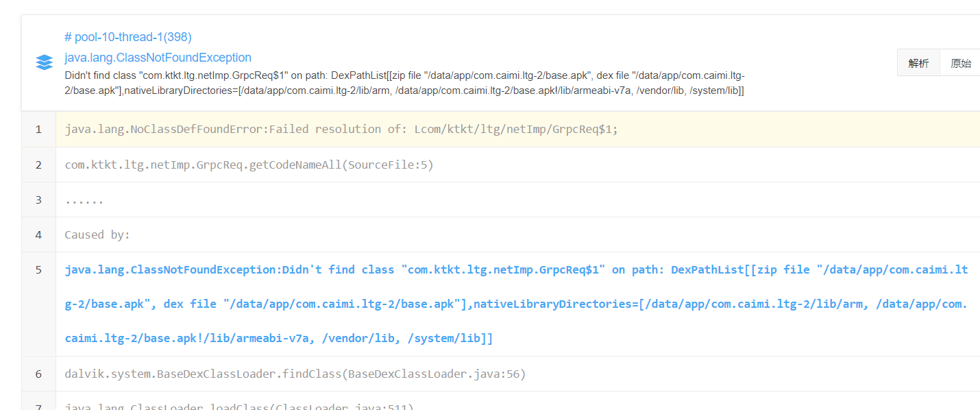Click line number 1 in the gutter
Image resolution: width=980 pixels, height=410 pixels.
38,129
